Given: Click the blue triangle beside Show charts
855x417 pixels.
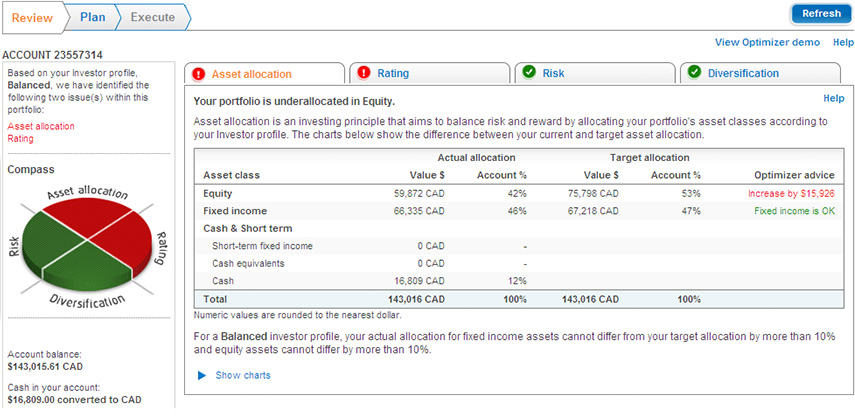Looking at the screenshot, I should click(202, 376).
